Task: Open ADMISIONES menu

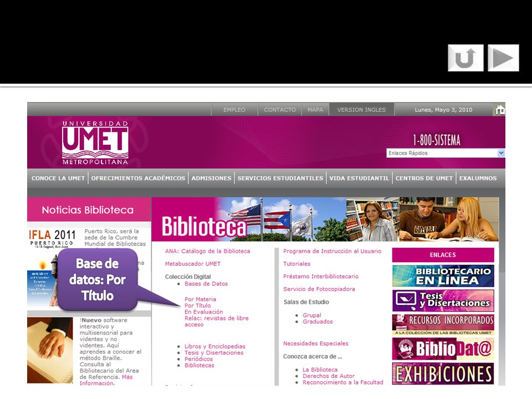Action: pos(211,178)
